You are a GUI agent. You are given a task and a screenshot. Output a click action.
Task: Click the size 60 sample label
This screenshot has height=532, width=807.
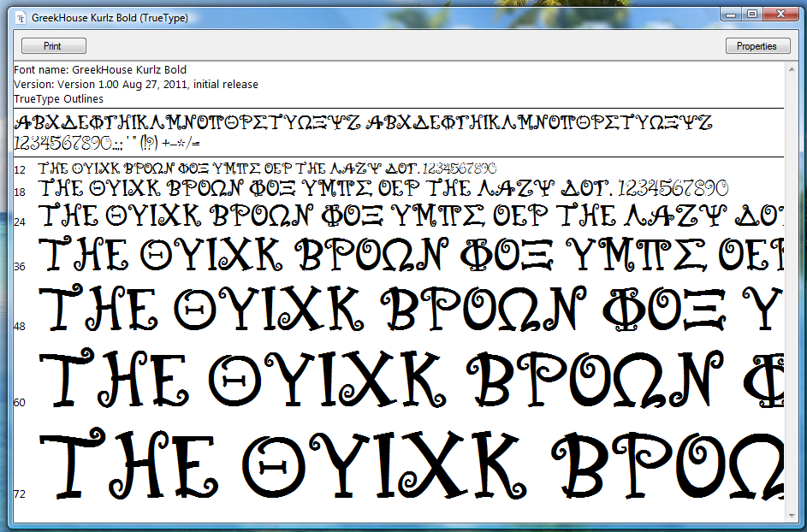click(x=20, y=402)
